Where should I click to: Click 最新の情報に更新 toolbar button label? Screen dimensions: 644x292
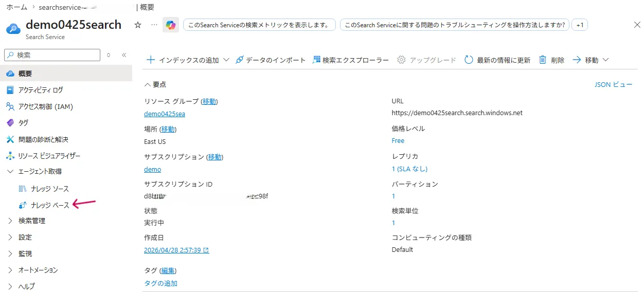504,60
